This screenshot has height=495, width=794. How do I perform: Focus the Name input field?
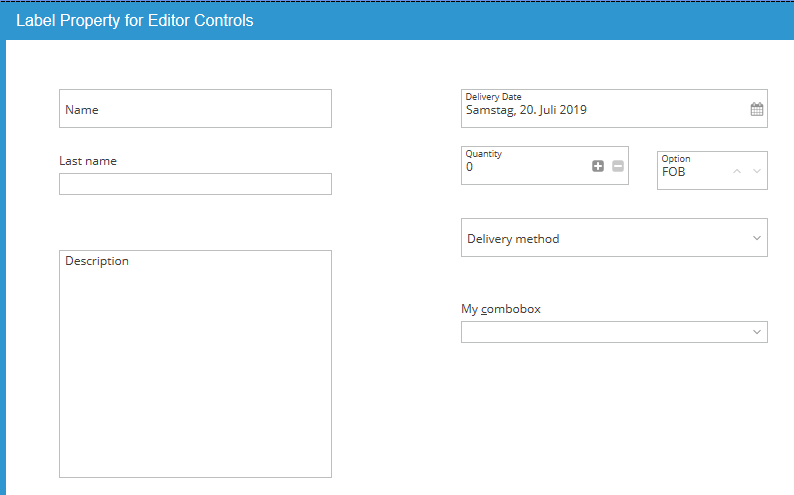(x=195, y=109)
